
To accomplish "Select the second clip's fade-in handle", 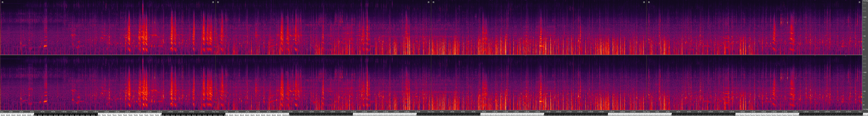I will tap(218, 2).
